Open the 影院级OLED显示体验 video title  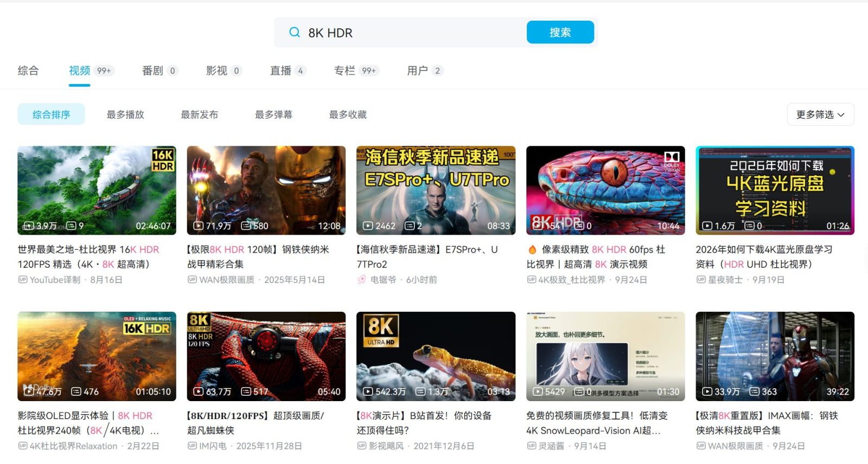[x=88, y=423]
